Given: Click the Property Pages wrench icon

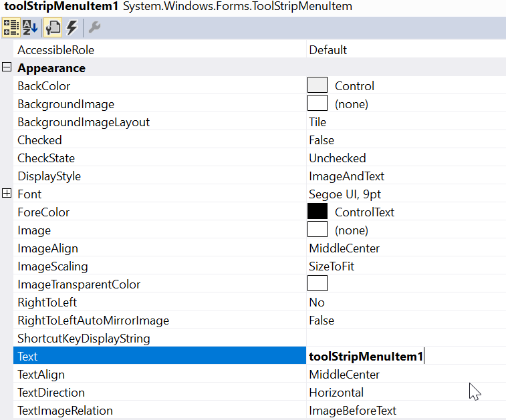Looking at the screenshot, I should 94,27.
